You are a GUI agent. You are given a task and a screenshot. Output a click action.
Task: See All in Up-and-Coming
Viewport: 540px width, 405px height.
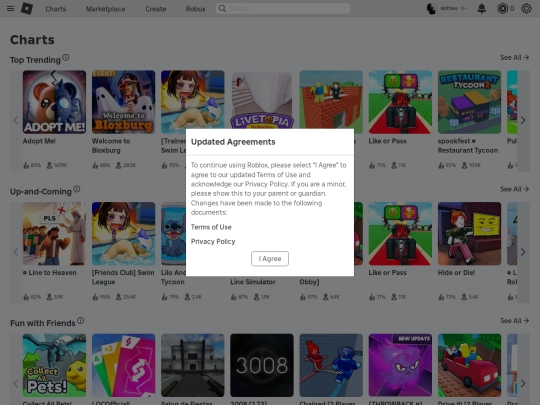coord(515,189)
